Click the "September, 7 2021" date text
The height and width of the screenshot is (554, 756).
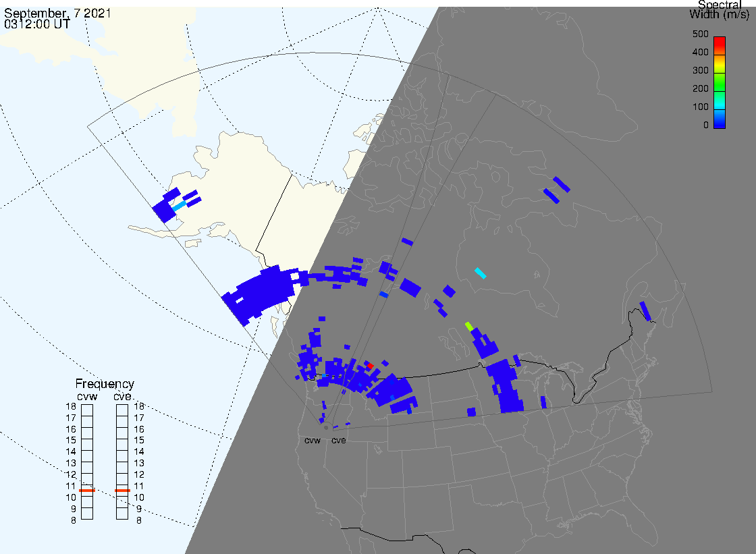[x=57, y=13]
